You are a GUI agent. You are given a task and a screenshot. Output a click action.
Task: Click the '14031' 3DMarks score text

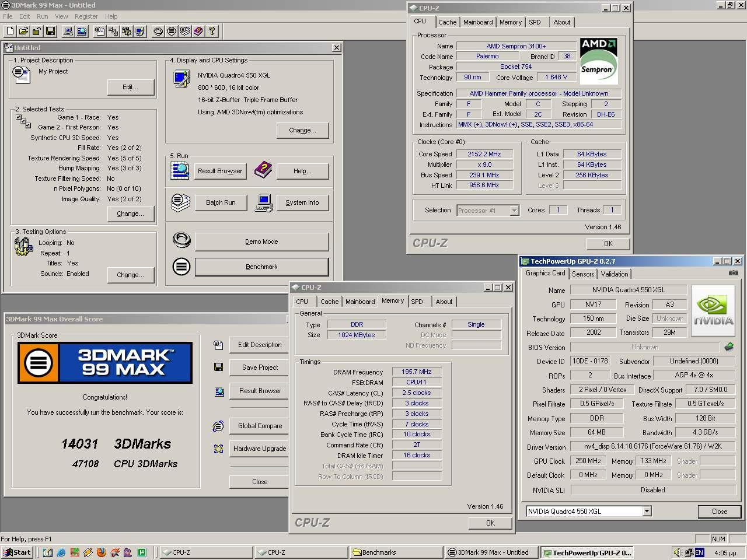(79, 444)
